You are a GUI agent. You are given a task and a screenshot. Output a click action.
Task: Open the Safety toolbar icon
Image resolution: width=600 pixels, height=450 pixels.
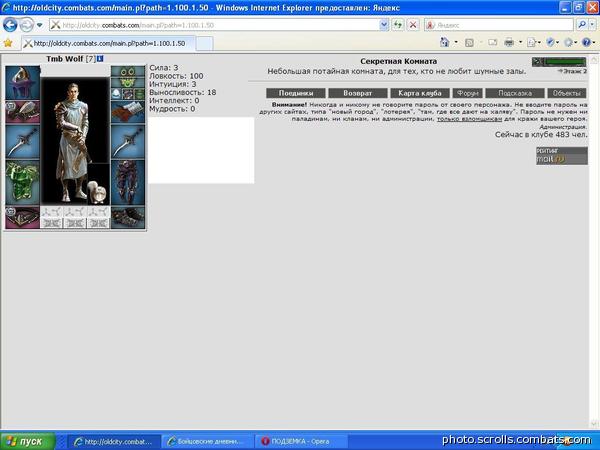pos(550,42)
